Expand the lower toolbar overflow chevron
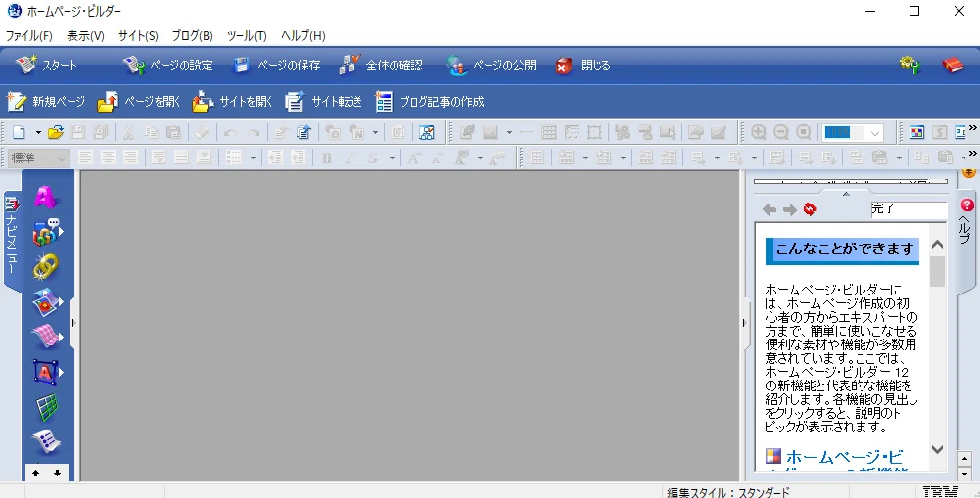The height and width of the screenshot is (498, 980). coord(972,153)
